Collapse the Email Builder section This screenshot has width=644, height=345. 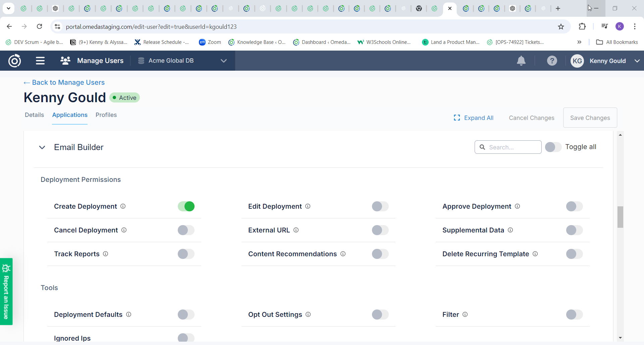coord(42,147)
